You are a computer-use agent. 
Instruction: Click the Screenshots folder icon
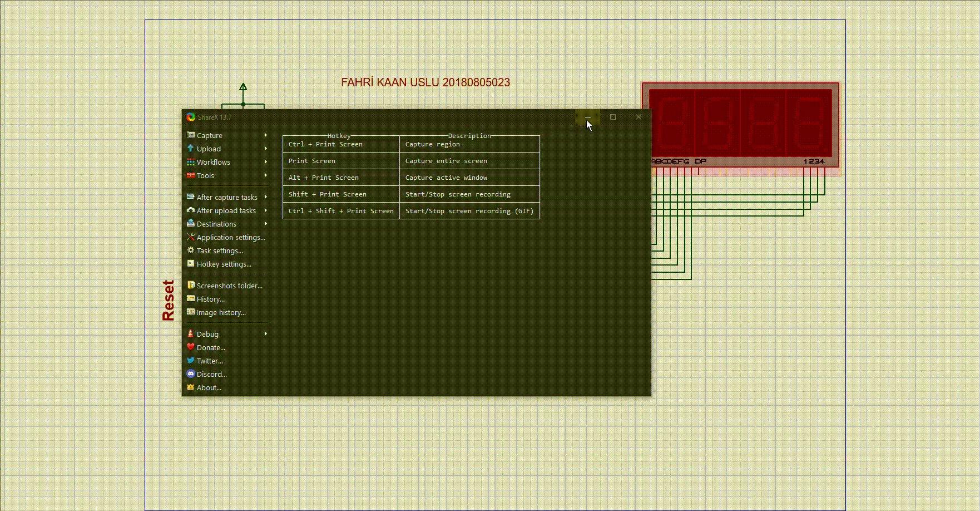[x=191, y=286]
